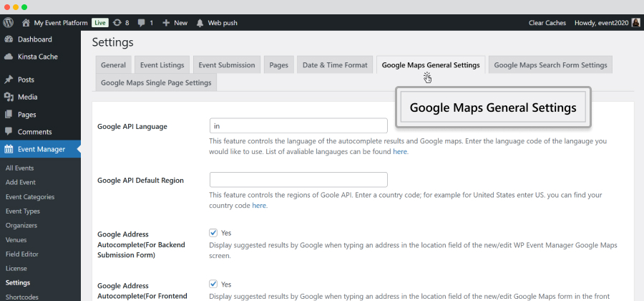Click the macOS red close window button
This screenshot has height=301, width=644.
pos(7,7)
